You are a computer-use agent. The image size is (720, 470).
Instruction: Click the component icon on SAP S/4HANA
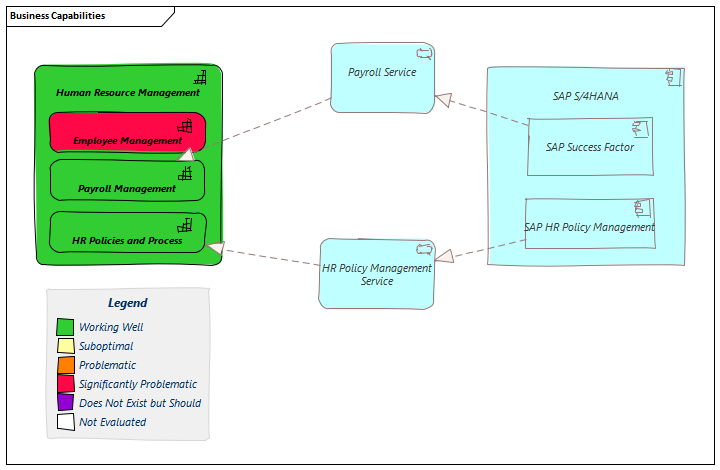coord(674,78)
